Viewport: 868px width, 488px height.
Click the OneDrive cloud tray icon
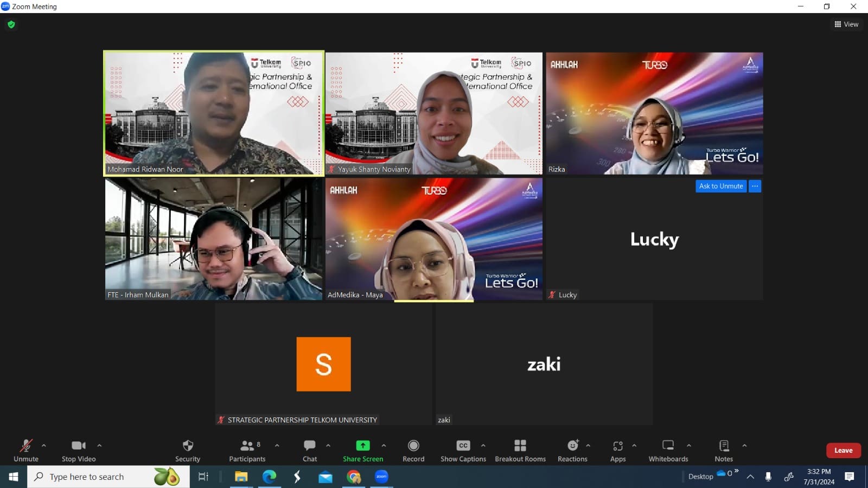[x=722, y=473]
